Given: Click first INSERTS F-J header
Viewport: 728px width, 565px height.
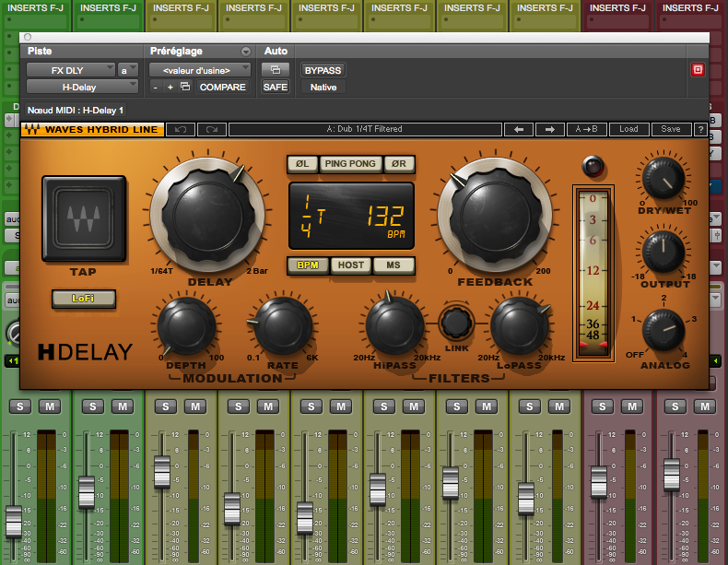Looking at the screenshot, I should pyautogui.click(x=35, y=8).
